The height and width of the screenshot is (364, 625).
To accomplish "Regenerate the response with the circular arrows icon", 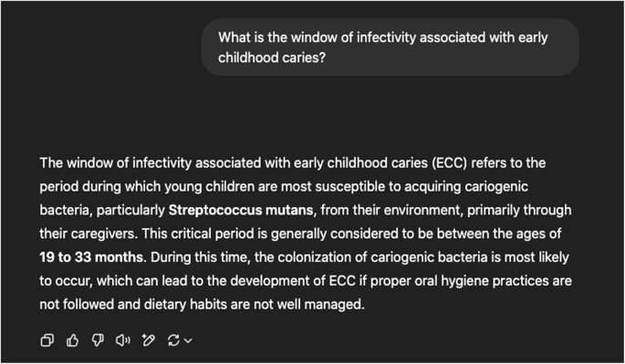I will pos(173,340).
